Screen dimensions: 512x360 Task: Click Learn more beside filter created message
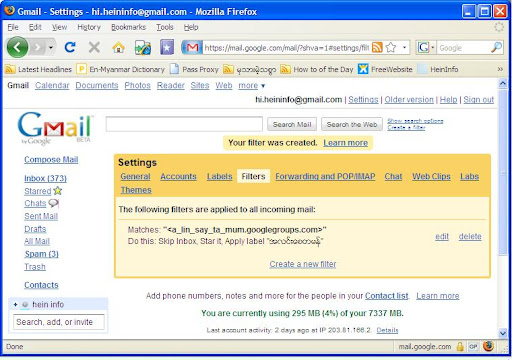click(x=346, y=143)
